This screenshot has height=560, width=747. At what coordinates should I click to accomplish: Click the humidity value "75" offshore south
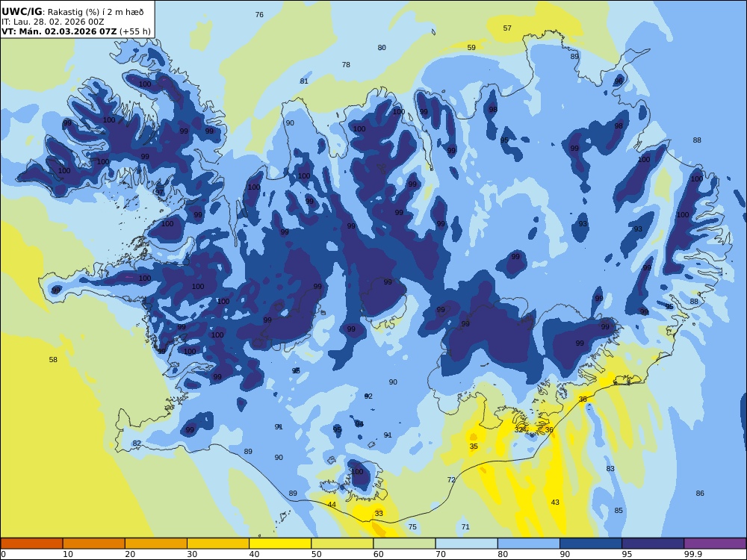coord(412,526)
